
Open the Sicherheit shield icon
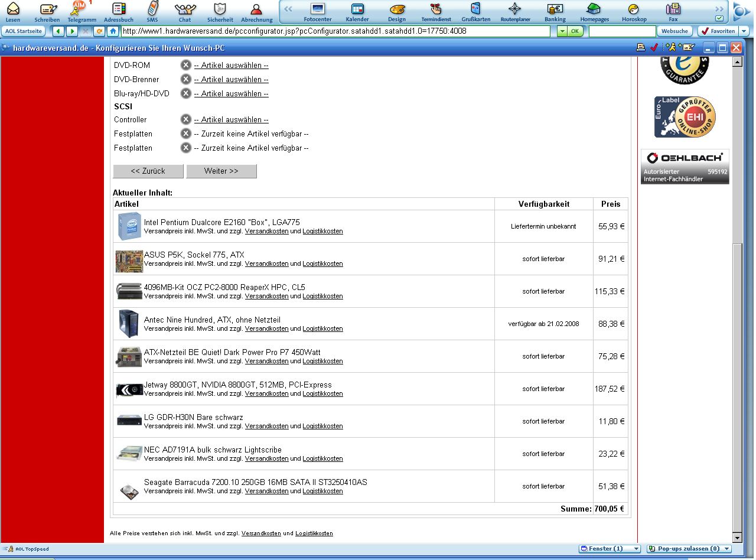coord(220,11)
